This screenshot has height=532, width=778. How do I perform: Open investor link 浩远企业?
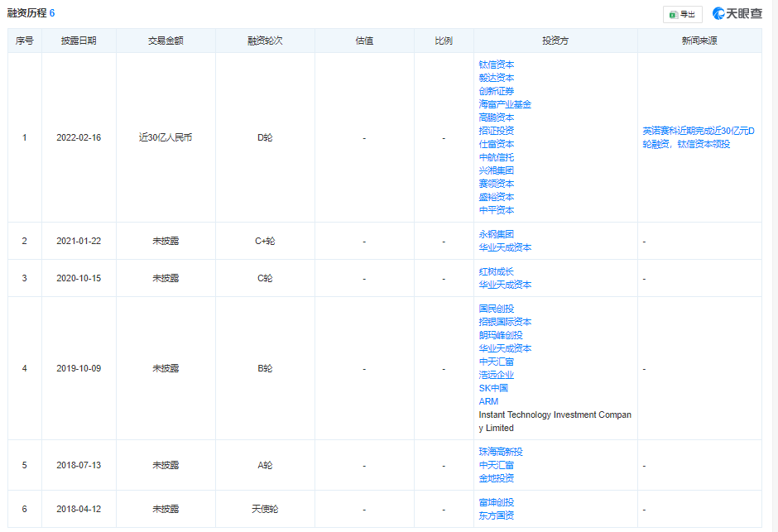496,375
